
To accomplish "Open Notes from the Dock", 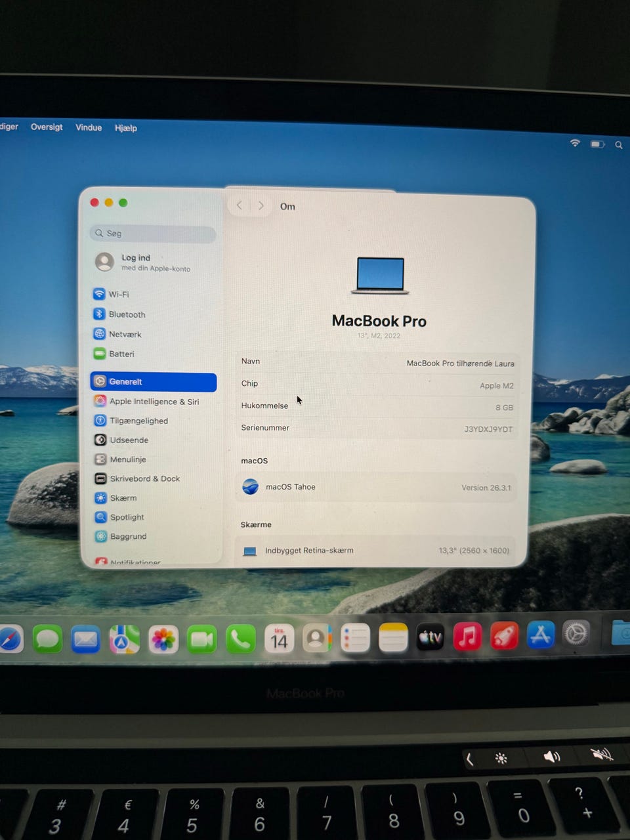I will (x=393, y=638).
